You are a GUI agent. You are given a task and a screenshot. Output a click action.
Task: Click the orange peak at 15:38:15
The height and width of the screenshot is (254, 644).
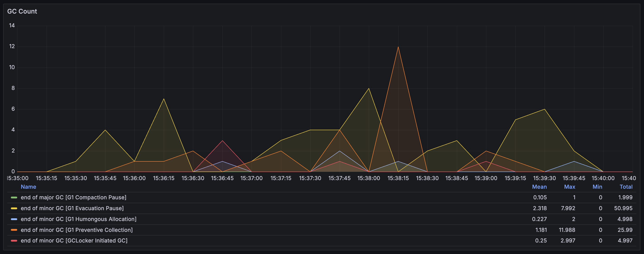point(398,47)
